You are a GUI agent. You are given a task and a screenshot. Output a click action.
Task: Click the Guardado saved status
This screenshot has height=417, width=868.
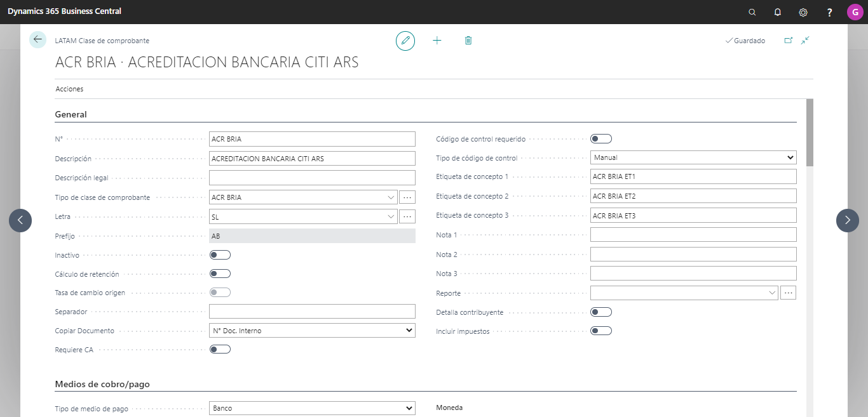(745, 41)
